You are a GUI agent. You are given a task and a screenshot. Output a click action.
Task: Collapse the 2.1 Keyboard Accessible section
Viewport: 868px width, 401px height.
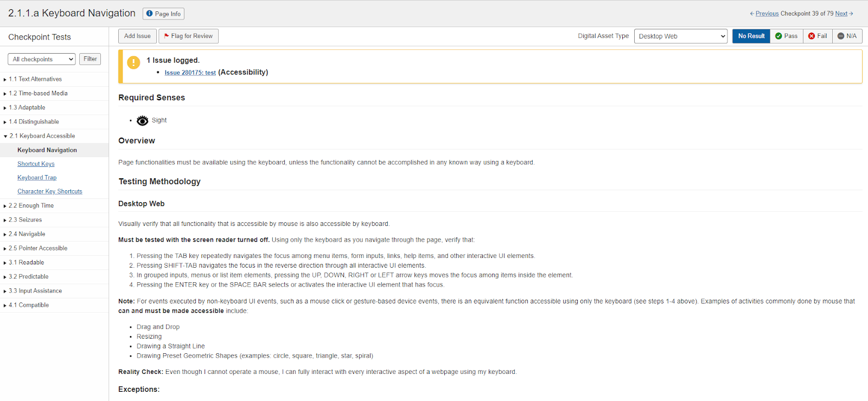(42, 136)
